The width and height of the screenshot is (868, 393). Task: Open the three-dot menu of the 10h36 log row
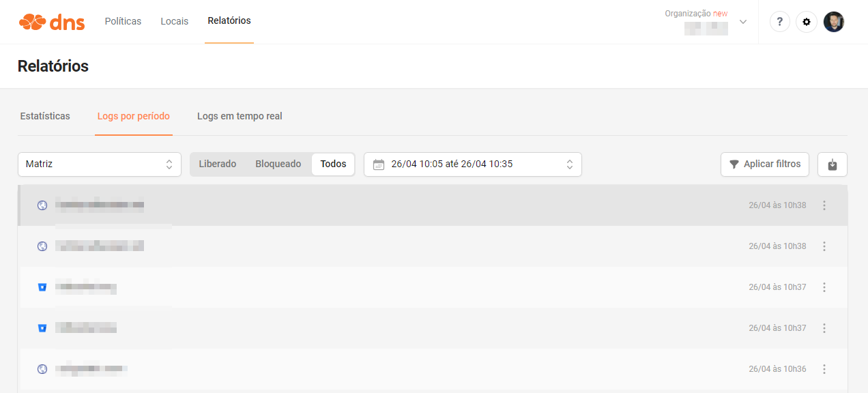[824, 369]
